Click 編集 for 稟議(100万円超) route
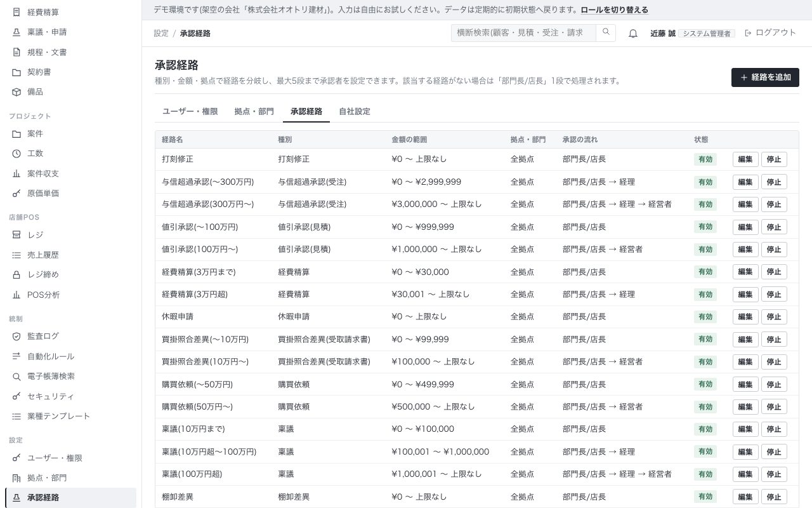 click(x=745, y=474)
